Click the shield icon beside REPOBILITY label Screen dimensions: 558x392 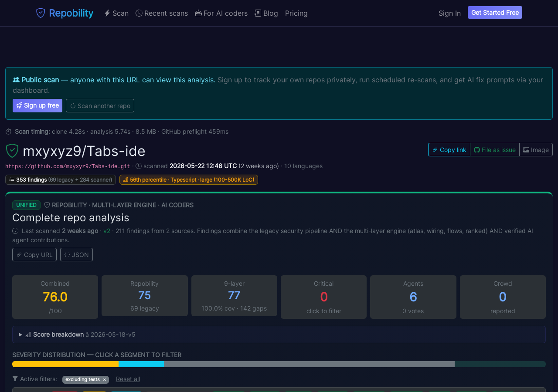click(47, 205)
